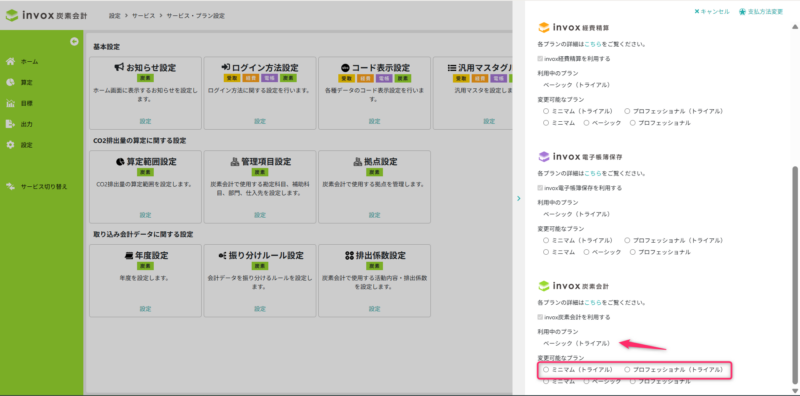Click the hierarchy icon on 拠点設定 card
Viewport: 800px width, 396px height.
(357, 162)
